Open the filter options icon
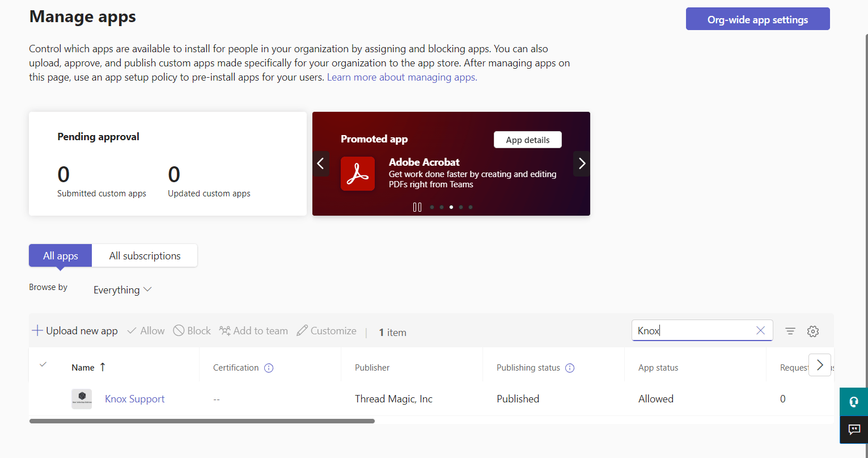Viewport: 868px width, 458px height. [x=790, y=331]
